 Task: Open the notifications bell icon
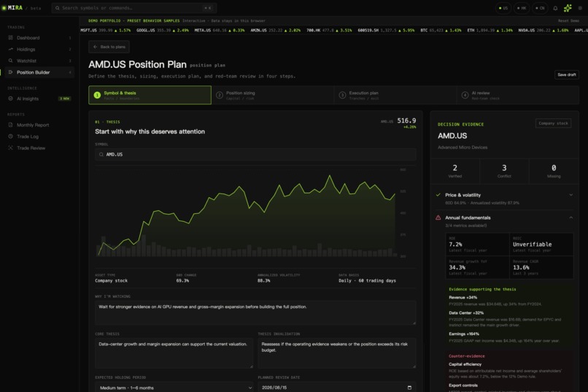(x=555, y=8)
